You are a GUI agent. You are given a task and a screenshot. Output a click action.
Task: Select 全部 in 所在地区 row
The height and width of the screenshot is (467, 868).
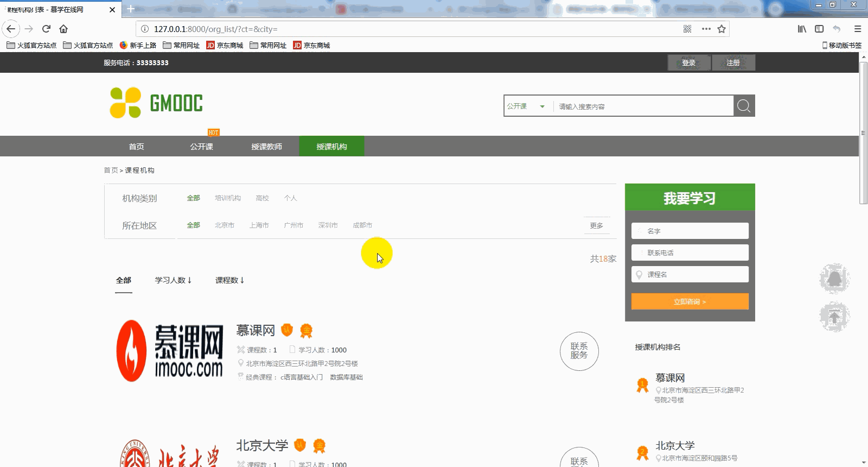point(194,225)
